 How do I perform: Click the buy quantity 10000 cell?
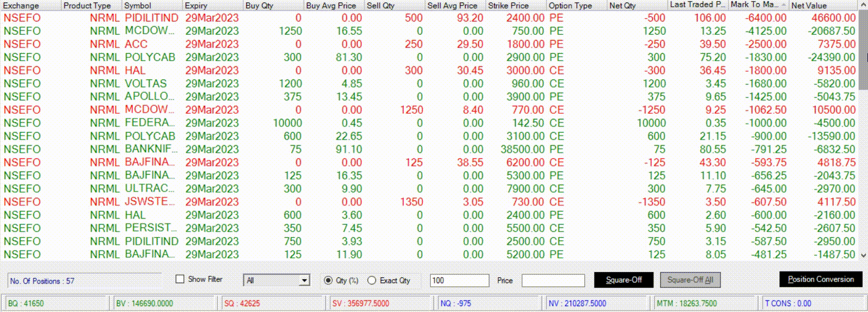pos(287,123)
